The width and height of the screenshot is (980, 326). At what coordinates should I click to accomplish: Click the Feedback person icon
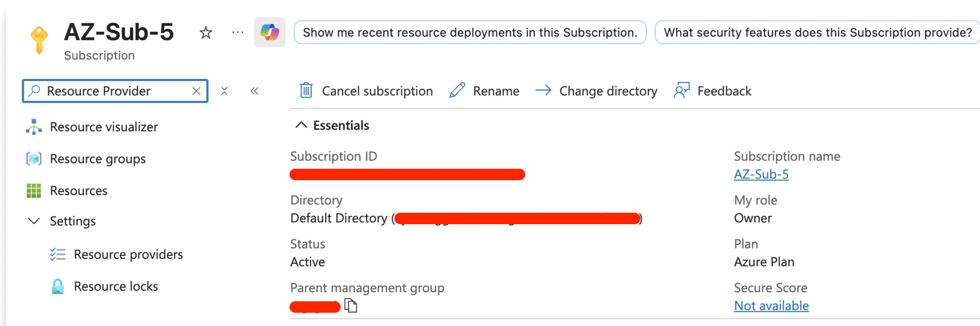[681, 90]
